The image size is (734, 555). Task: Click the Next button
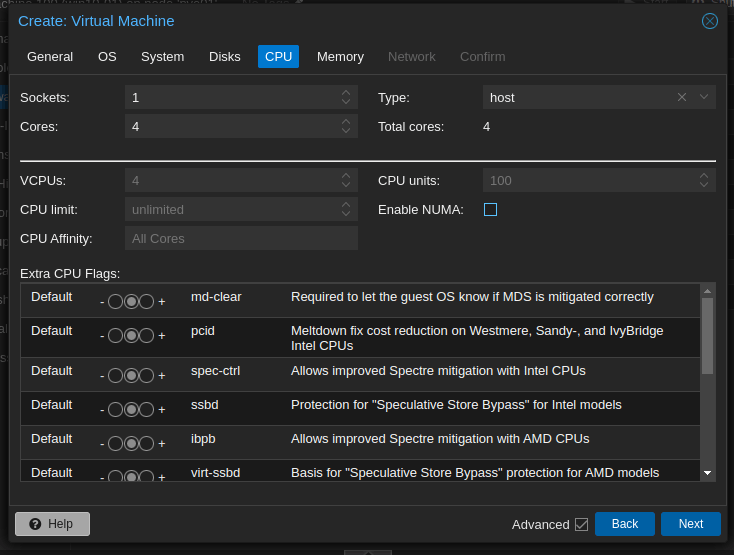pyautogui.click(x=690, y=524)
